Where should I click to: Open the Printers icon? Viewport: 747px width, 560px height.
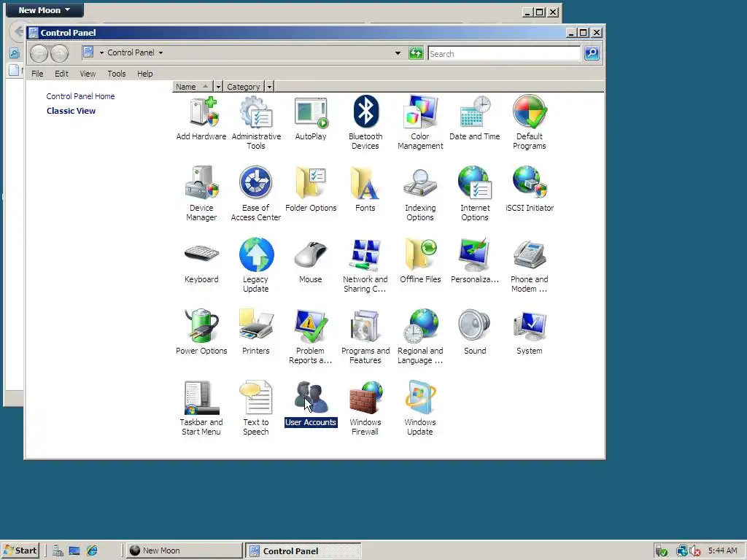click(256, 332)
